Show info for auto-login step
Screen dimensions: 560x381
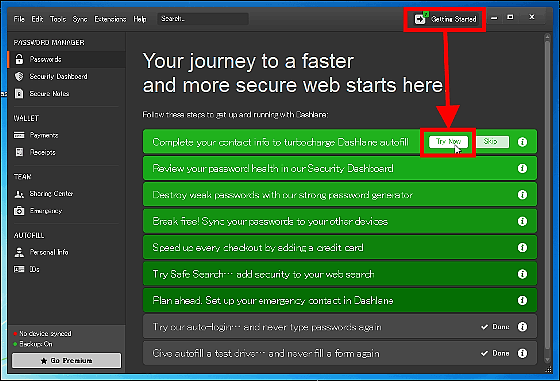(522, 327)
